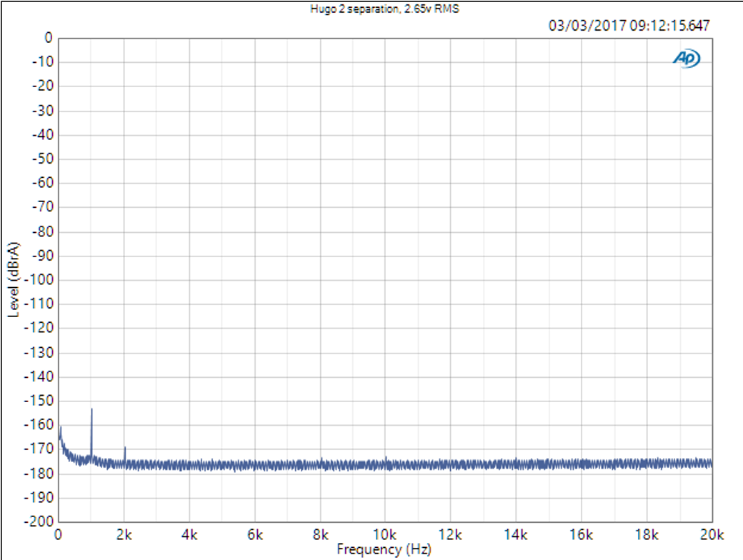Click the Audio Precision AP logo
Screen dimensions: 743x560
[x=686, y=59]
